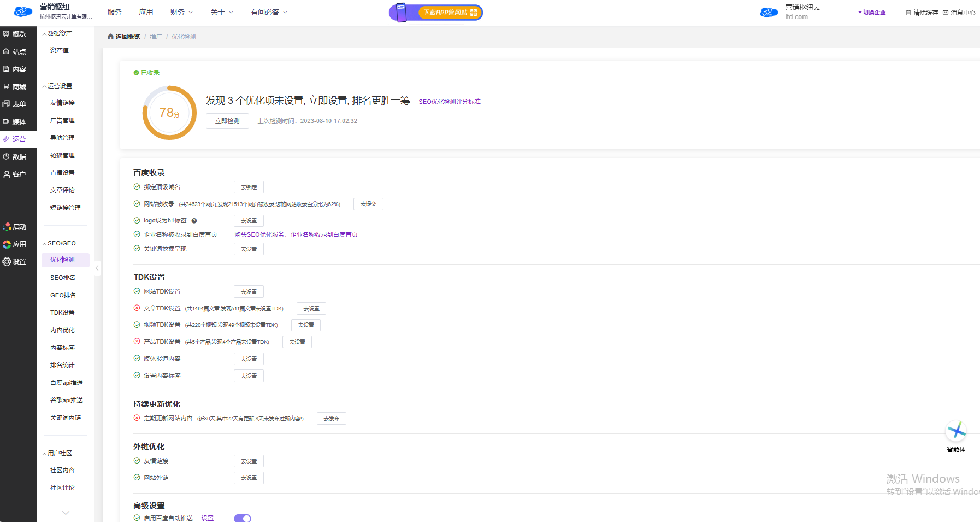Open the SEO排名 menu item
This screenshot has width=980, height=522.
click(x=63, y=278)
